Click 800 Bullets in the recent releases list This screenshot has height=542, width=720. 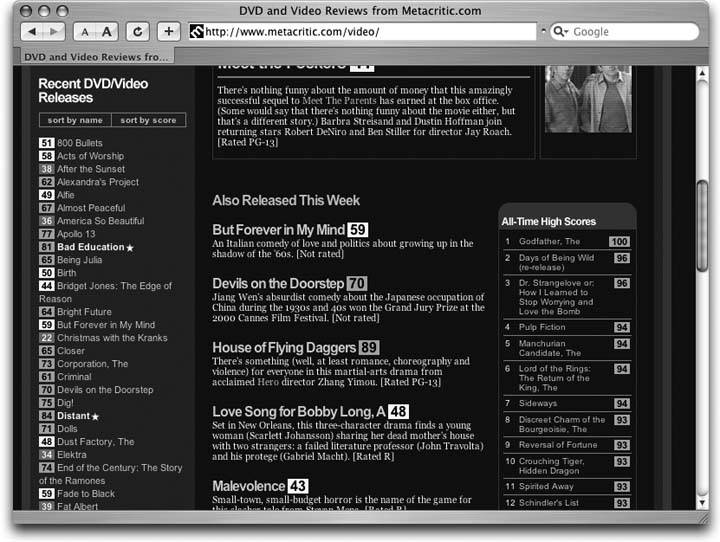[80, 143]
